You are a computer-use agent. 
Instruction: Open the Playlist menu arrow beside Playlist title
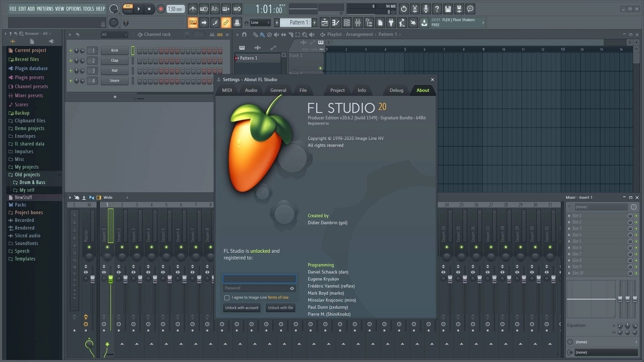coord(322,35)
